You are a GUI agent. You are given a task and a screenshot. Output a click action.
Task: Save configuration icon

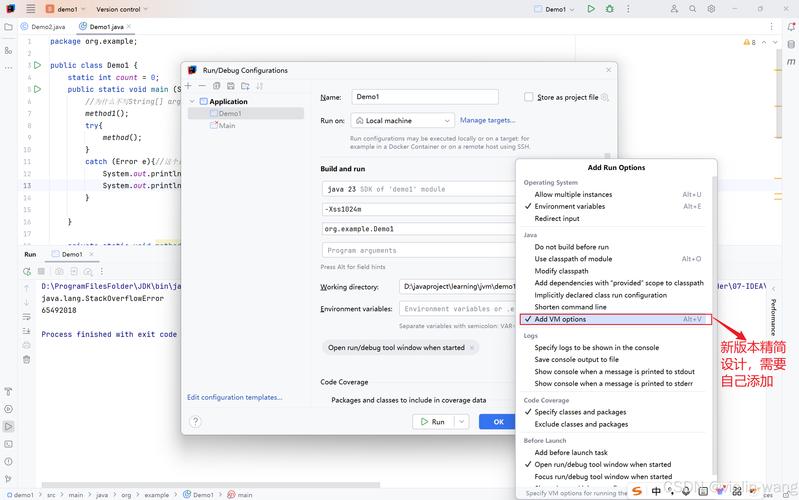231,86
